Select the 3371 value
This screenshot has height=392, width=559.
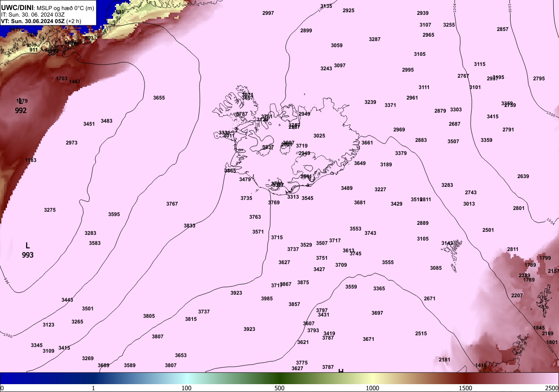(390, 105)
